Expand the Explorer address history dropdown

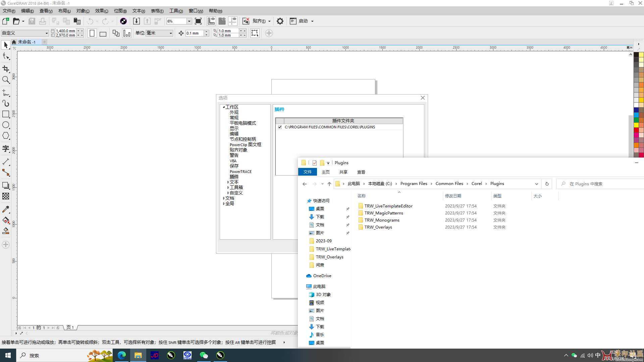537,184
